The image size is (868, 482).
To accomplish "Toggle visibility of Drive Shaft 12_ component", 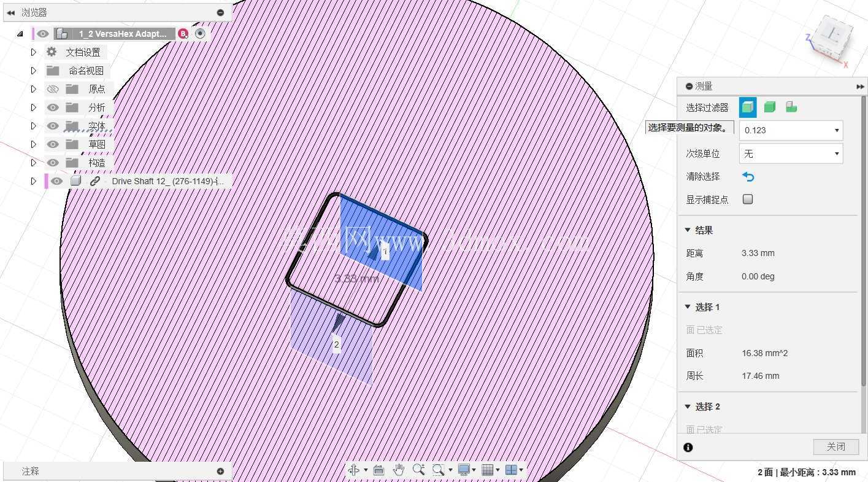I will 57,181.
